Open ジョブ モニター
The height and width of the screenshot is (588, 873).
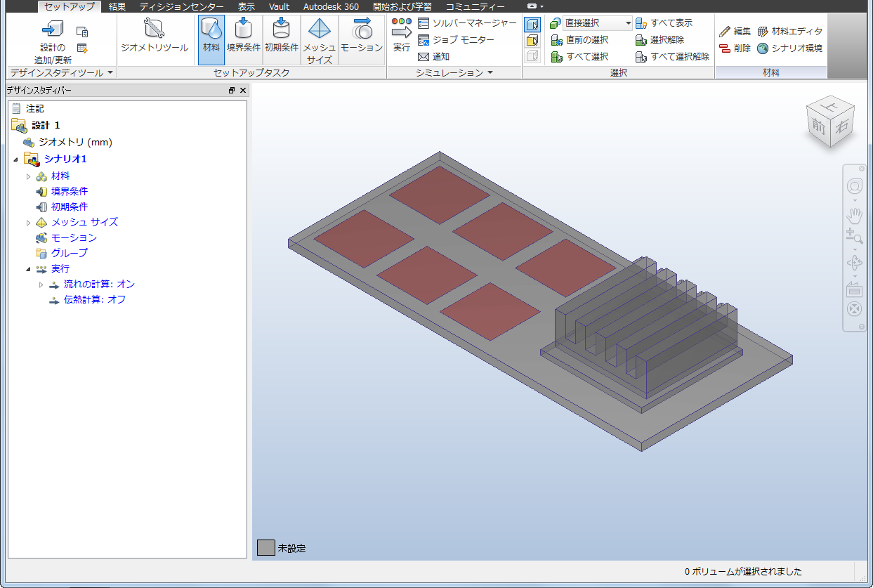pos(456,40)
